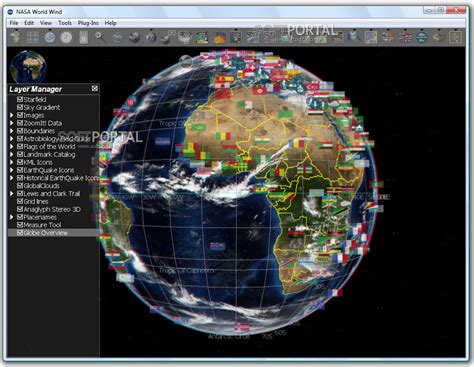Click the clock toolbar icon

(x=66, y=37)
